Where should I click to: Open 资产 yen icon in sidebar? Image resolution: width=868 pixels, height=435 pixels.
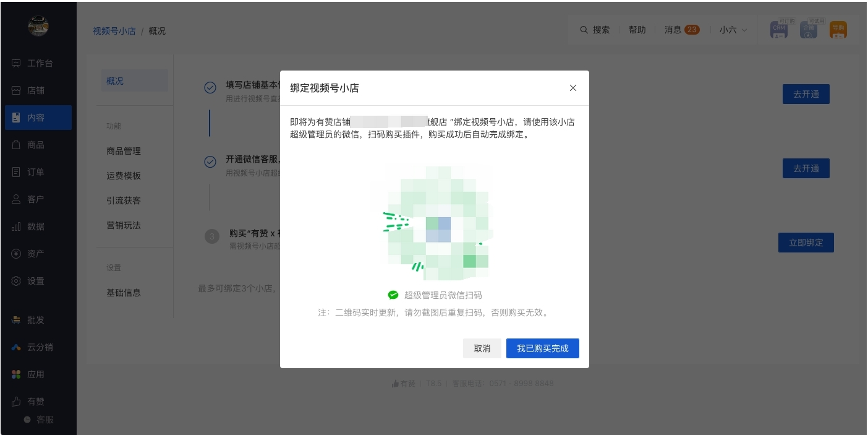click(16, 254)
